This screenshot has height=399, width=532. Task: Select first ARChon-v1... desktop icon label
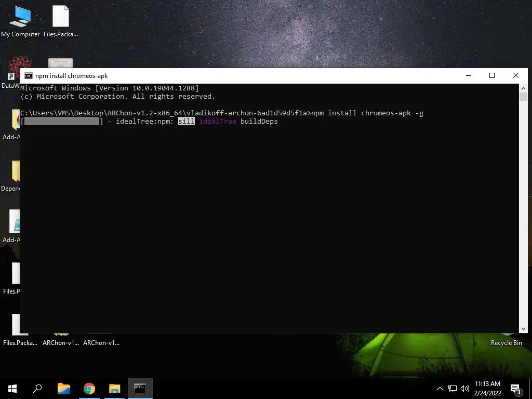click(x=61, y=343)
